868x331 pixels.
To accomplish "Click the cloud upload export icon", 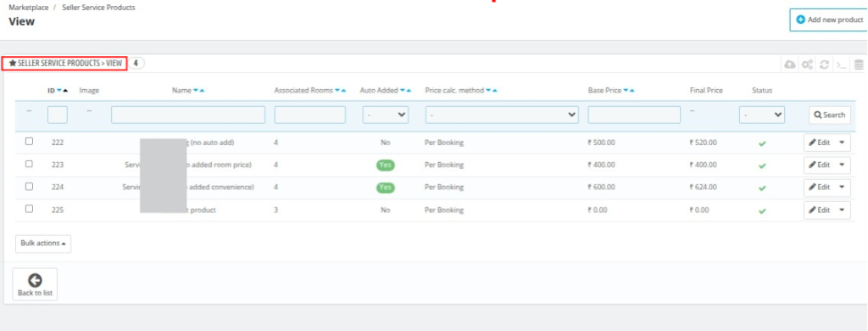I will (790, 65).
